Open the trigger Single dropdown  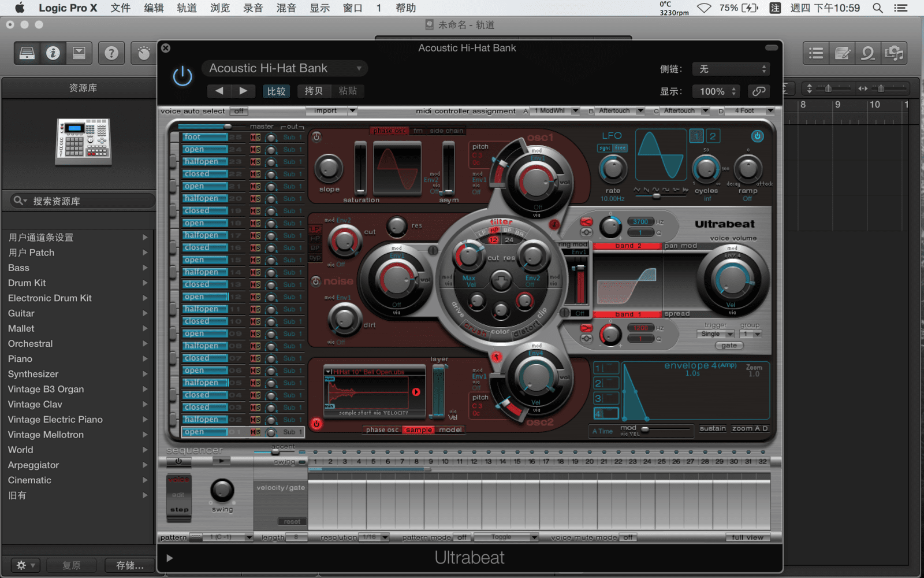click(x=715, y=334)
